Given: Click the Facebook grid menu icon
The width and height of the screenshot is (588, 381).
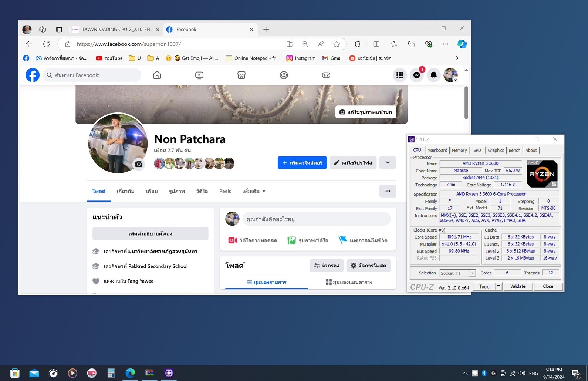Looking at the screenshot, I should 399,75.
